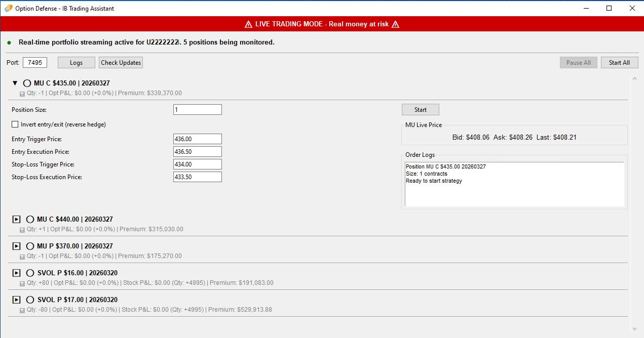Screen dimensions: 644x338
Task: Expand the MU C $440 position
Action: point(16,219)
